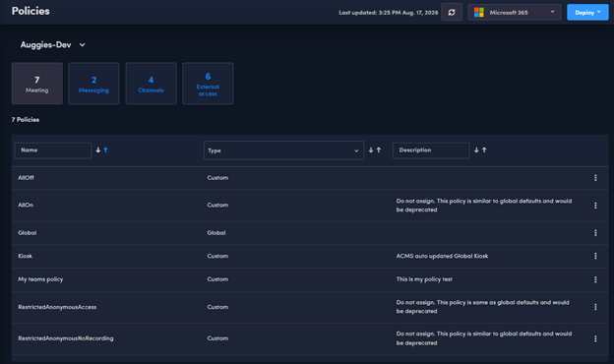This screenshot has height=364, width=614.
Task: Sort Name column ascending arrow
Action: tap(105, 150)
